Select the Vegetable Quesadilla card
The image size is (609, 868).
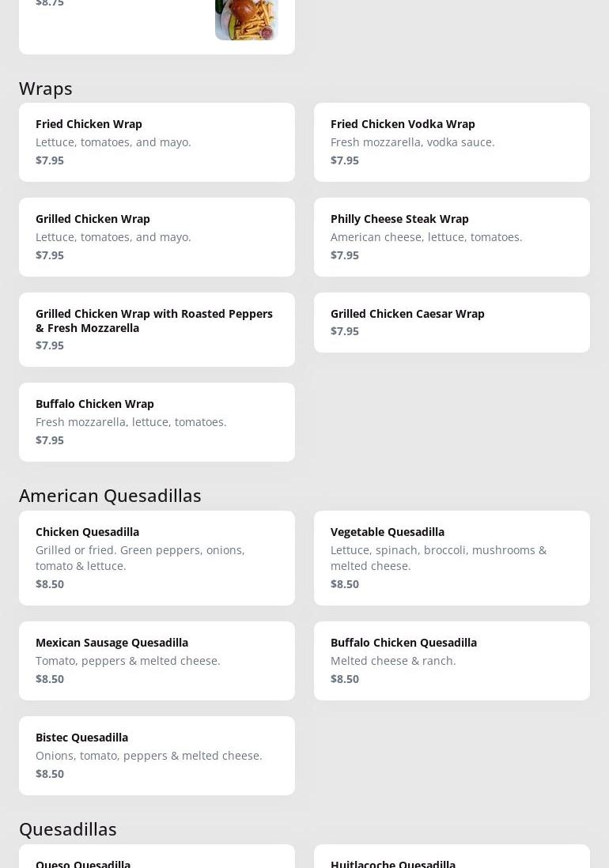coord(452,558)
